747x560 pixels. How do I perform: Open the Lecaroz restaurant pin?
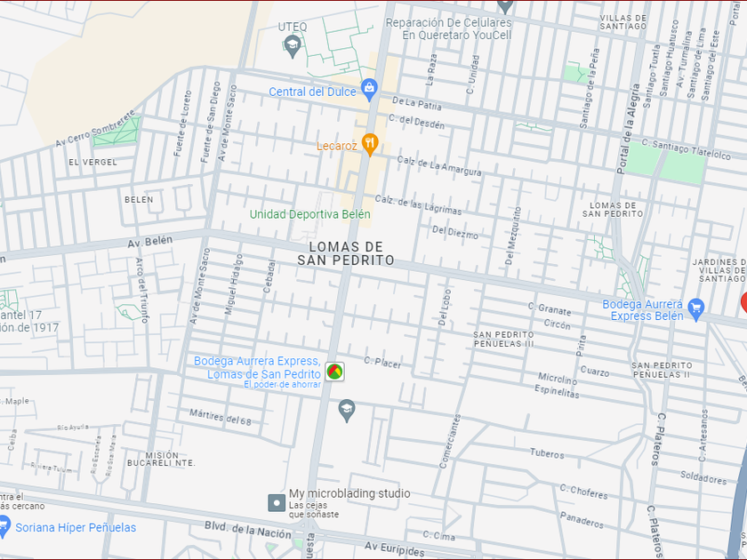click(x=370, y=144)
